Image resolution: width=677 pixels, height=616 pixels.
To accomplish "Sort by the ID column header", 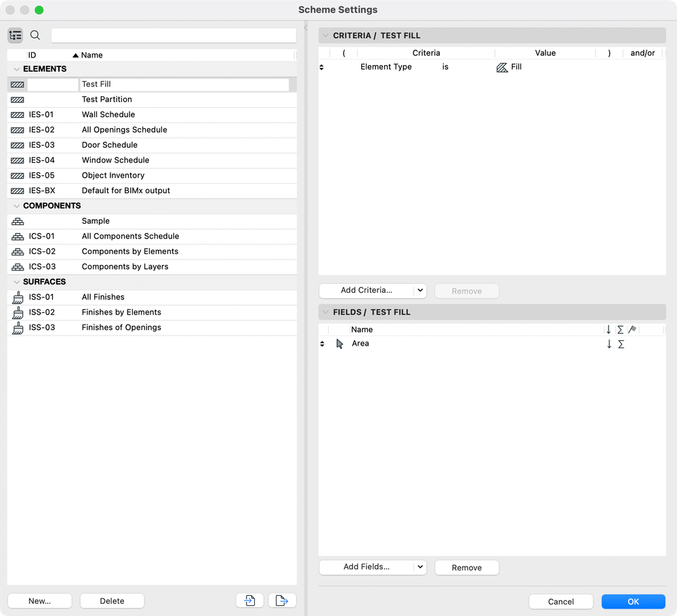I will [33, 56].
